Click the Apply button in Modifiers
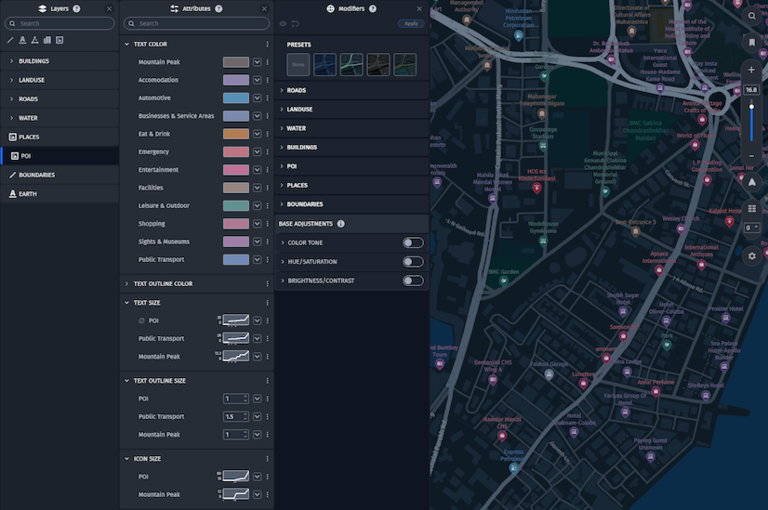This screenshot has height=510, width=768. [411, 24]
